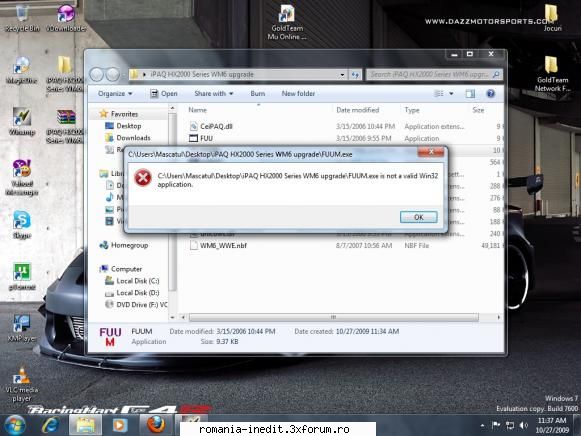Click the Action Center flag tray icon
The image size is (581, 436).
(496, 425)
